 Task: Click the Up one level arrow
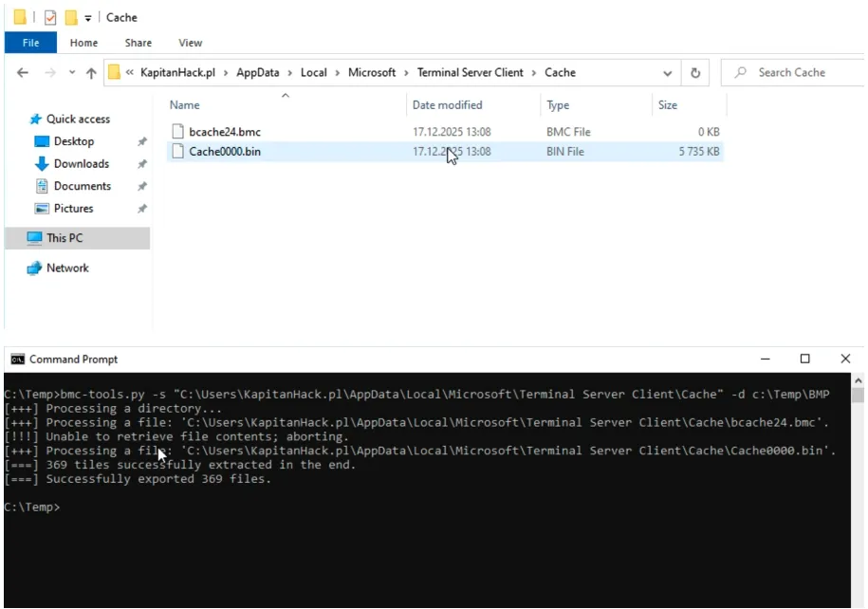[91, 73]
